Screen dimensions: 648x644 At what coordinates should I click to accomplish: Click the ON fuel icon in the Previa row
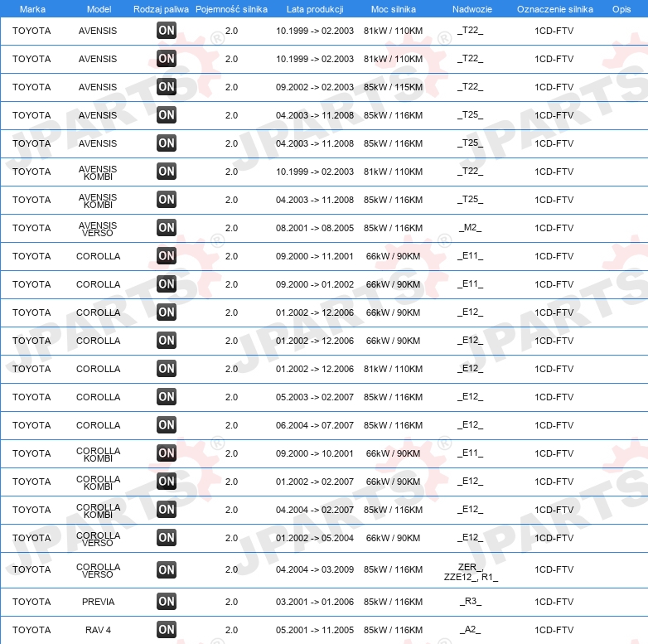[167, 602]
